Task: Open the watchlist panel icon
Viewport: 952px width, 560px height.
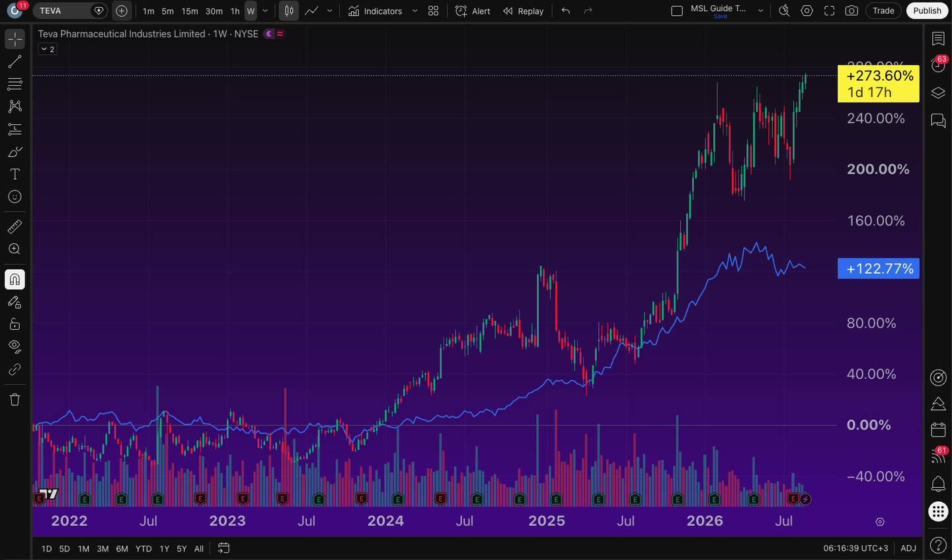Action: click(x=938, y=38)
